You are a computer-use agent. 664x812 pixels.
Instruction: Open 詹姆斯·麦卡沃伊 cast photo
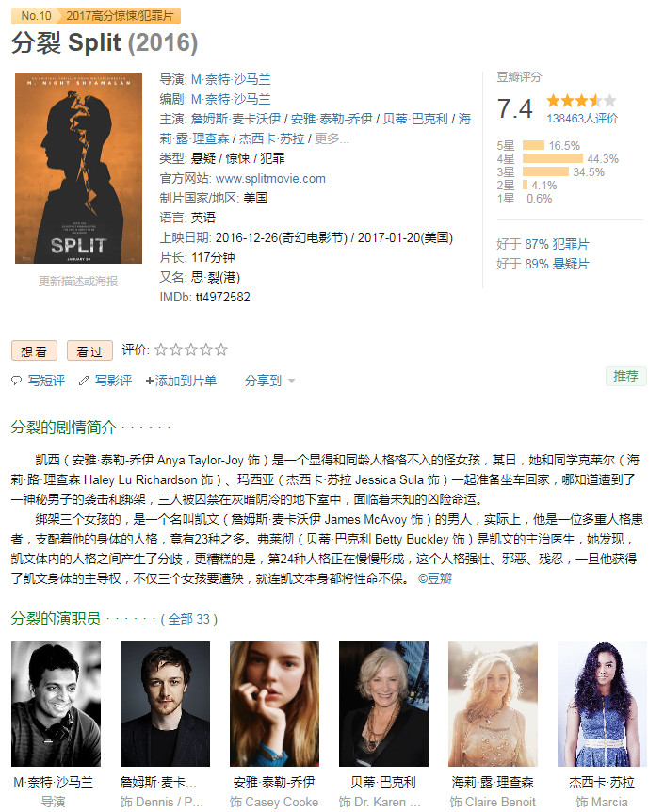coord(165,704)
